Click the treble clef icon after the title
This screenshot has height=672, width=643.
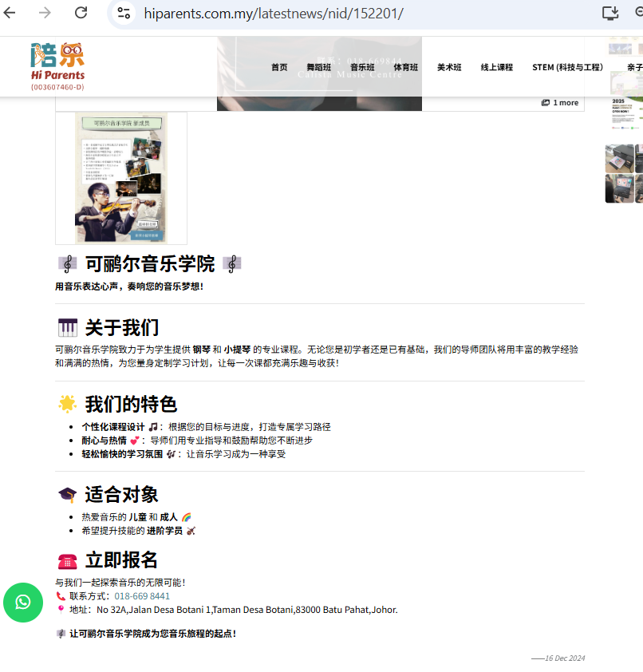point(232,264)
